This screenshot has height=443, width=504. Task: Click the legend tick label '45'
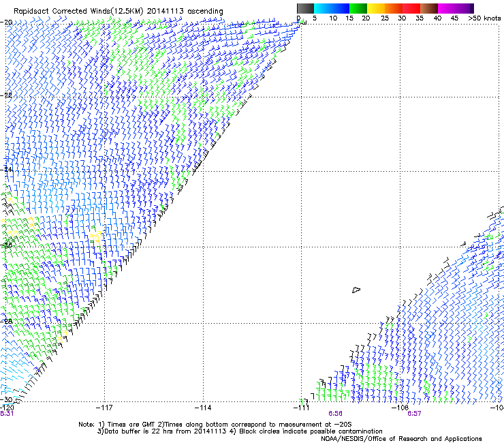(454, 18)
